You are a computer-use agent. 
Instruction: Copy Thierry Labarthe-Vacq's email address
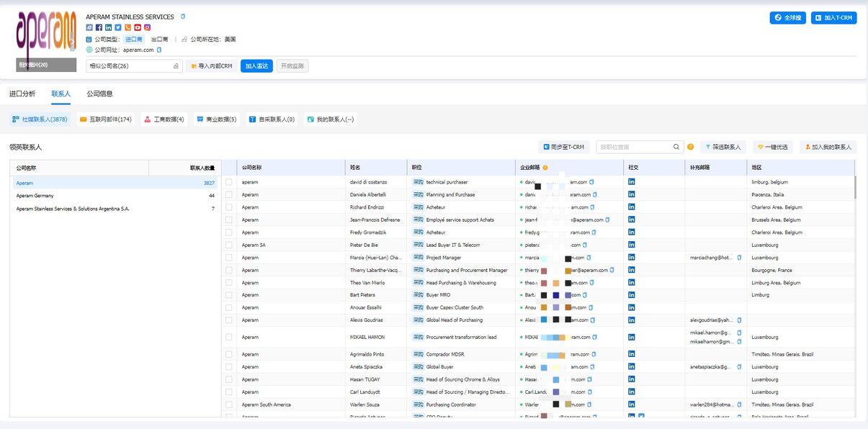pyautogui.click(x=612, y=270)
